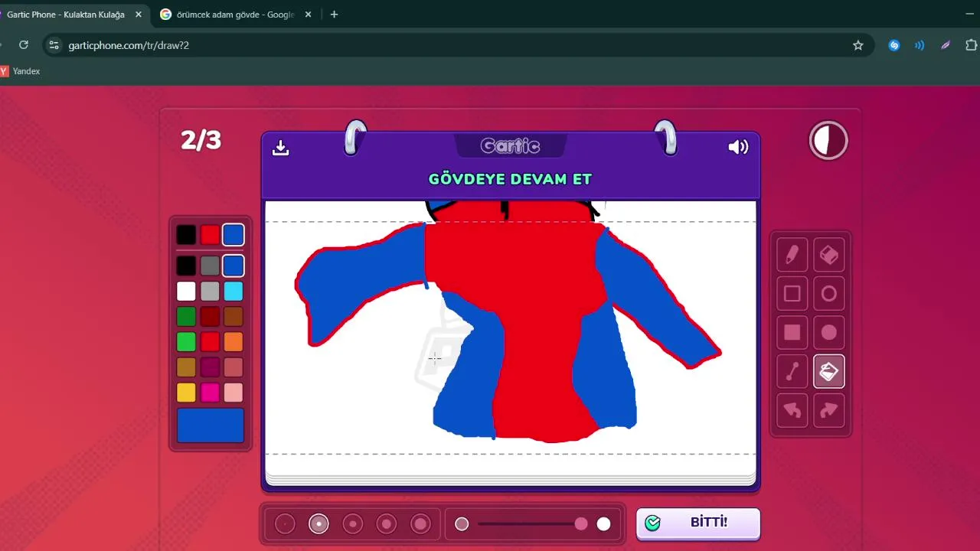Choose the hollow rectangle shape tool
The height and width of the screenshot is (551, 980).
792,294
